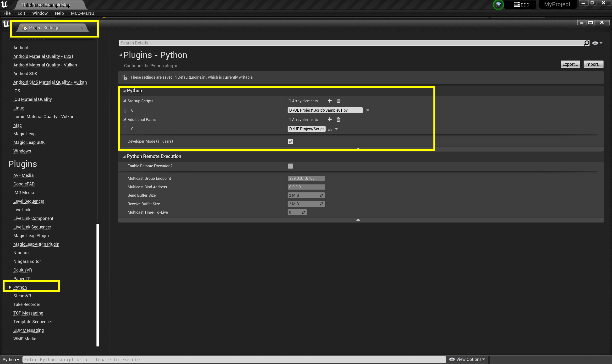Open View Options in the output bar
Screen dimensions: 612x364
pos(467,359)
